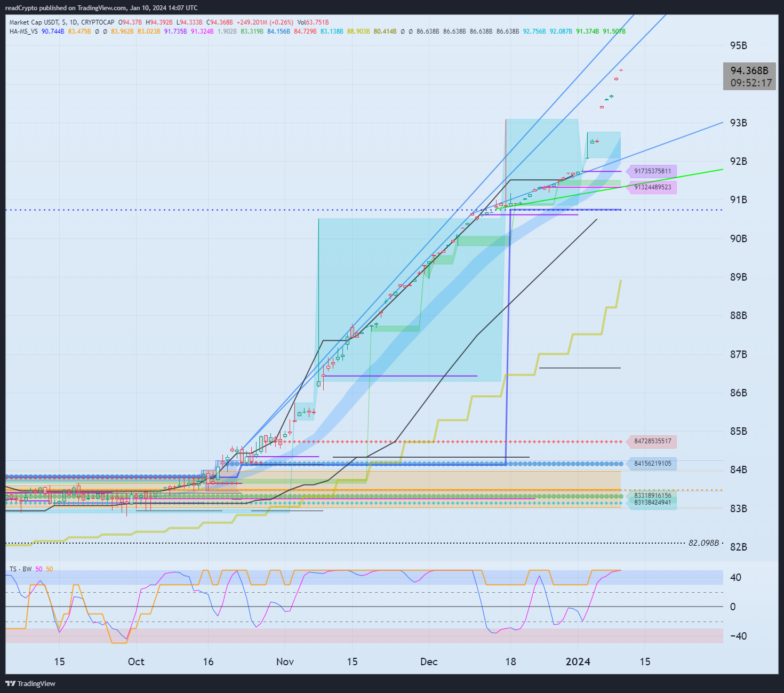The height and width of the screenshot is (693, 784).
Task: Click the 86B price axis label
Action: [738, 393]
